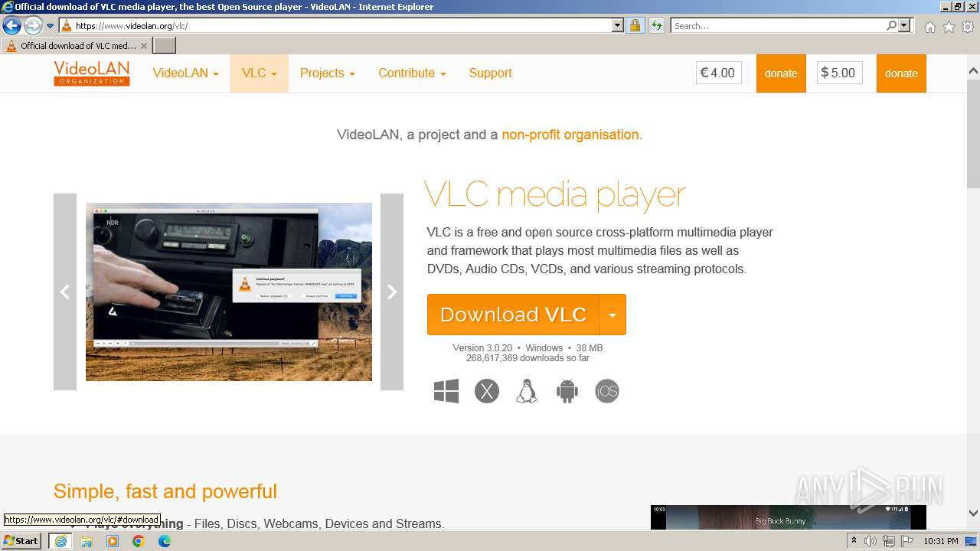Click donate button next to euro amount
The height and width of the screenshot is (551, 980).
point(781,73)
